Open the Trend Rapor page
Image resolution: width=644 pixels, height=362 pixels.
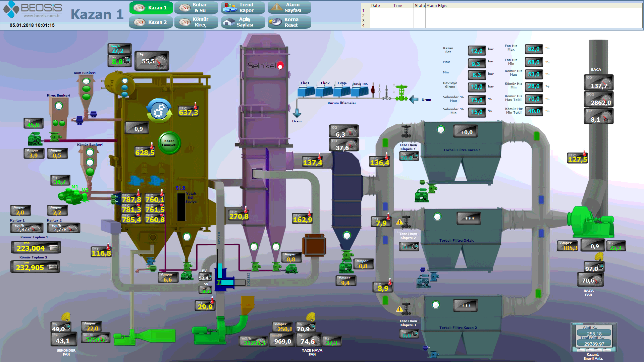243,8
